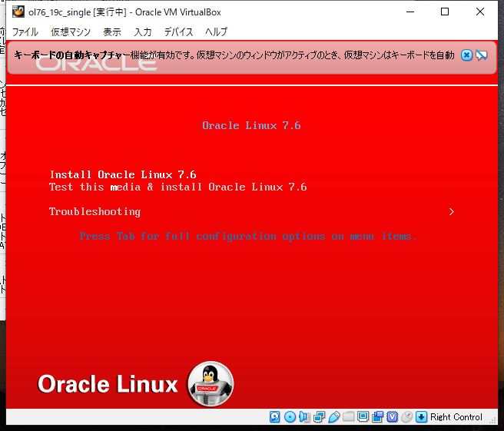Click the mouse integration status icon
This screenshot has width=504, height=431.
(407, 417)
